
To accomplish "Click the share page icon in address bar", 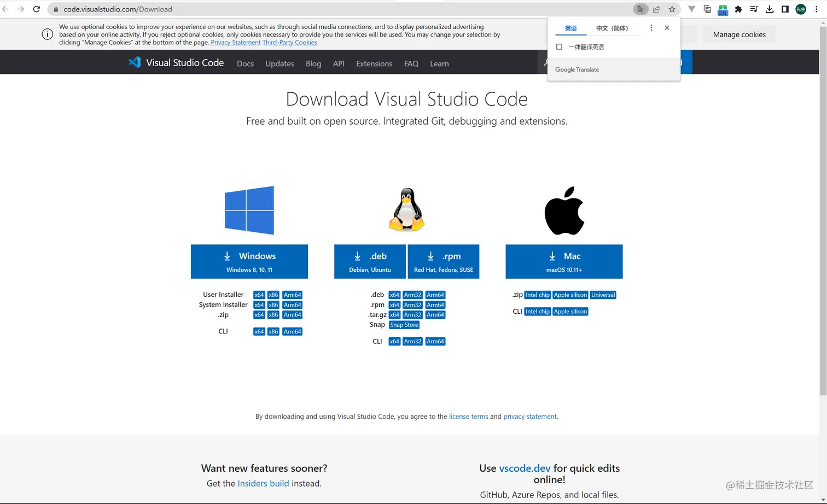I will point(656,9).
